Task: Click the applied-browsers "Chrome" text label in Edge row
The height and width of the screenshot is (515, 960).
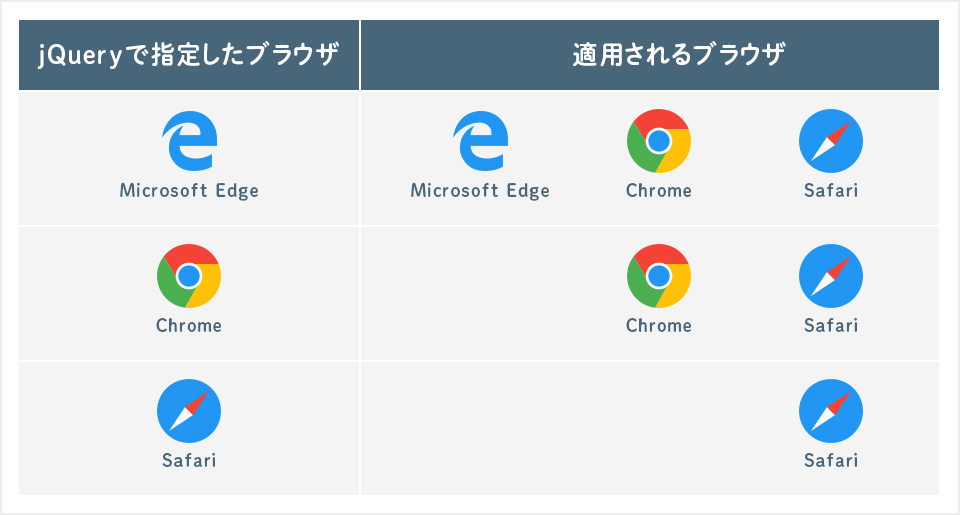Action: [x=658, y=191]
